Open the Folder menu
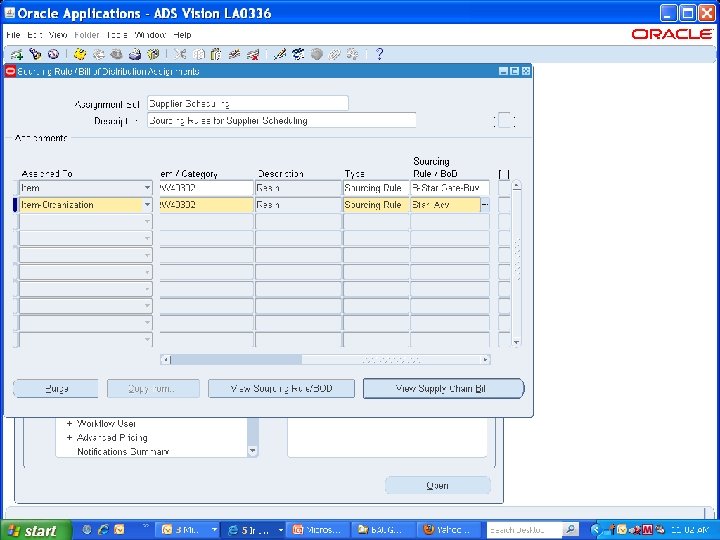Screen dimensions: 720x540 86,35
